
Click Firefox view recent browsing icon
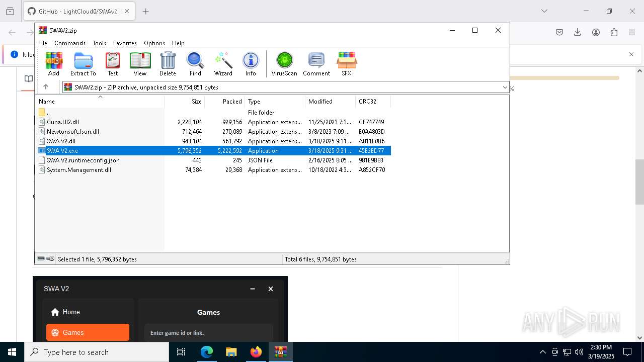10,11
